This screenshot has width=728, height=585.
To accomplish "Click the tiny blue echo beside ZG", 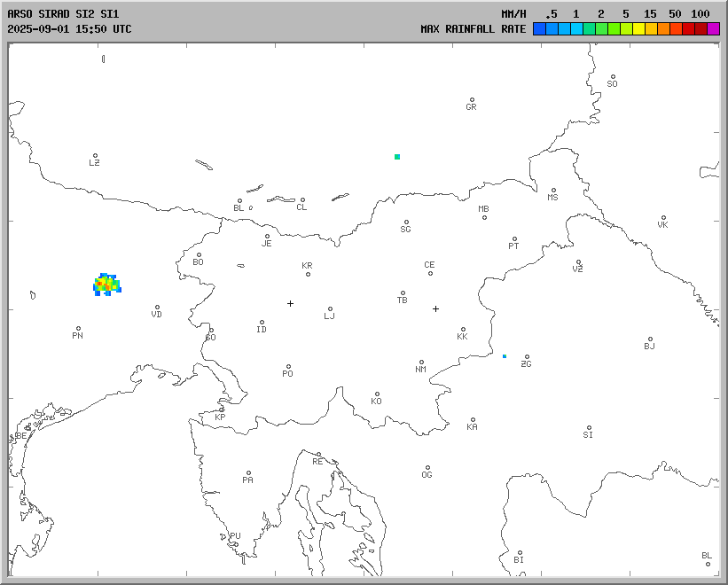I will [x=505, y=355].
